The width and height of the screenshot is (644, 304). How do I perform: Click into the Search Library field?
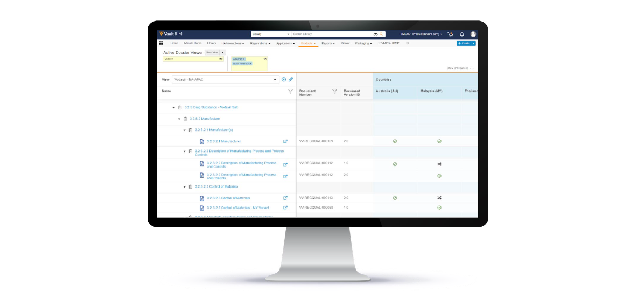(331, 34)
